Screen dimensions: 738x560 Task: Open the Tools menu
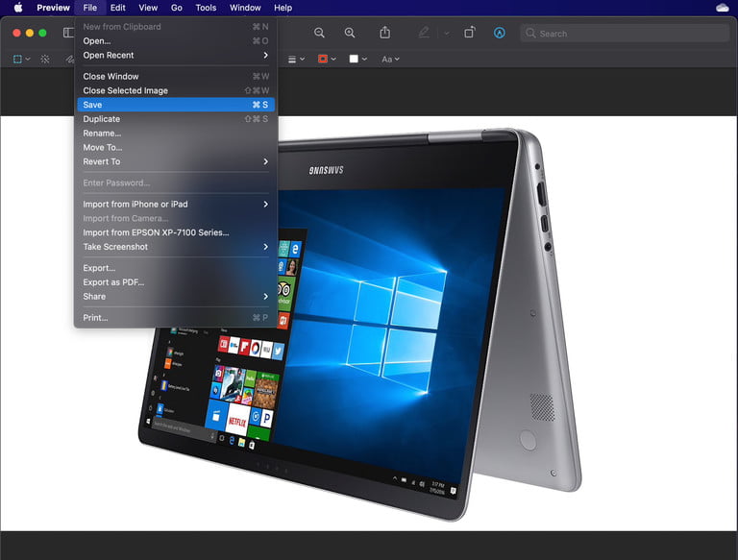207,8
